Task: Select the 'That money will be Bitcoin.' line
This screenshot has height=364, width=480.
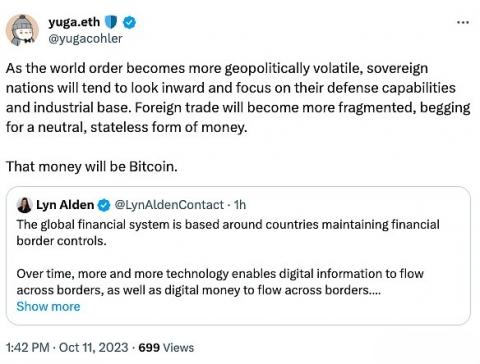Action: click(x=92, y=166)
